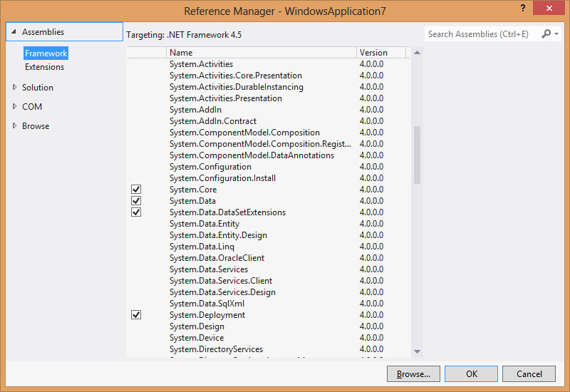
Task: Select the Framework category
Action: [x=46, y=53]
